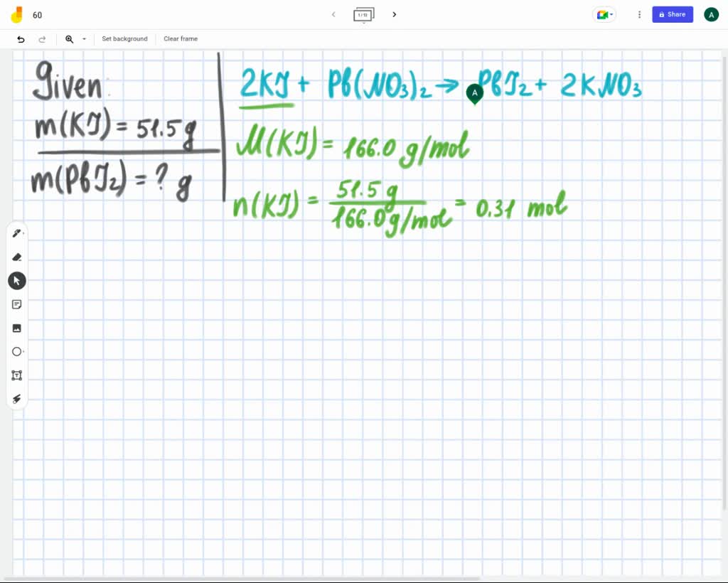728x583 pixels.
Task: Add a sticky note
Action: 16,304
